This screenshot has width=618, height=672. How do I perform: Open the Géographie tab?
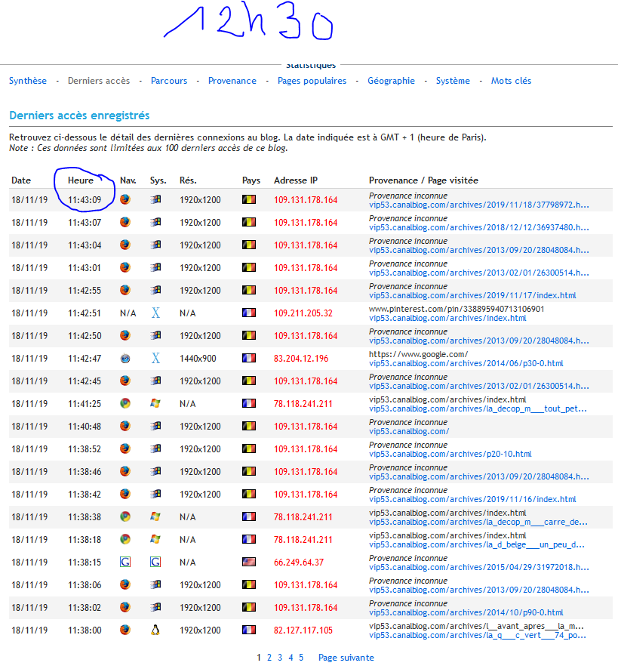coord(392,81)
